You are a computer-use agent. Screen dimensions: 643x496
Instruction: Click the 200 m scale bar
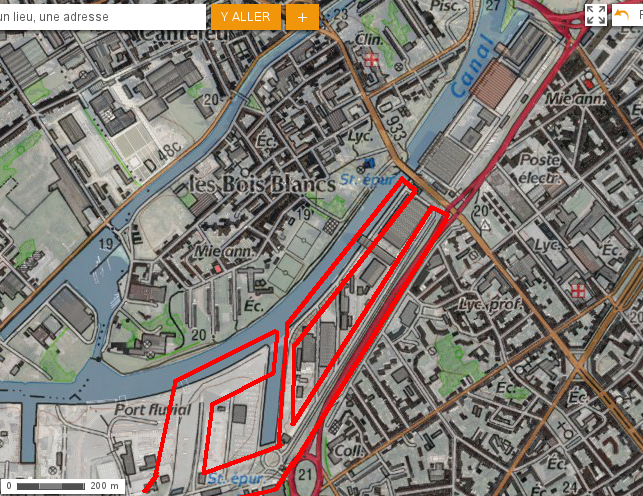(63, 486)
